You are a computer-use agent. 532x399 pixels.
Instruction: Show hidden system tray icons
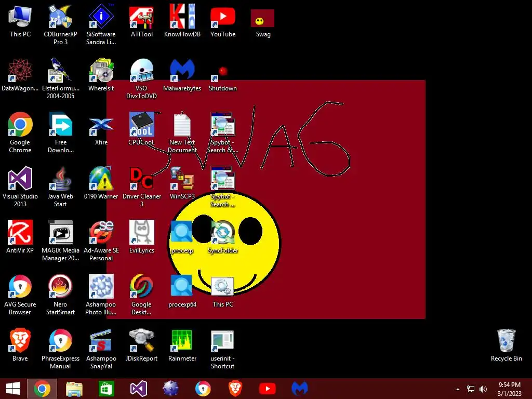458,389
